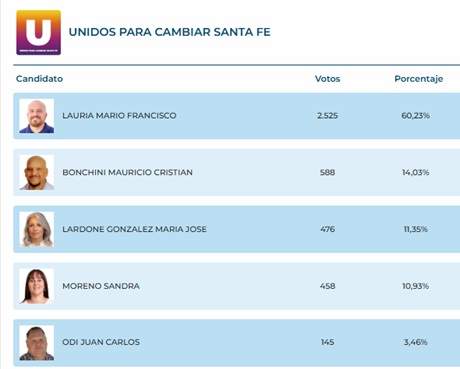Select the name Bonchini Mauricio Cristian
The image size is (460, 369).
[x=127, y=172]
